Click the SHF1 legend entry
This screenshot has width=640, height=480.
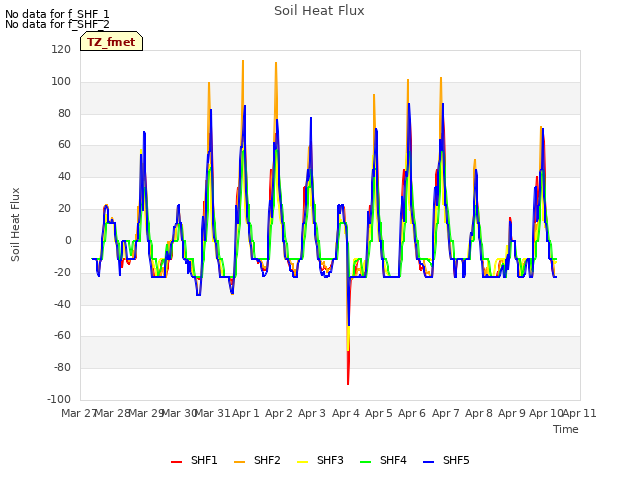tap(194, 460)
